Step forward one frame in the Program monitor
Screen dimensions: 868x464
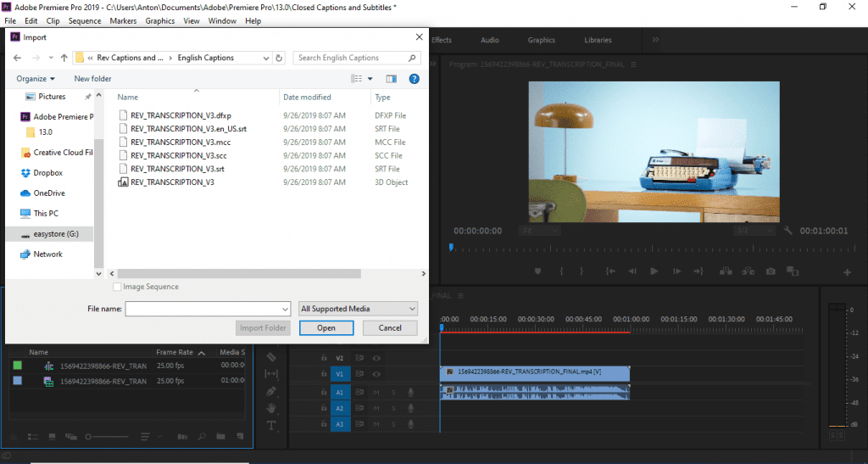[x=676, y=271]
